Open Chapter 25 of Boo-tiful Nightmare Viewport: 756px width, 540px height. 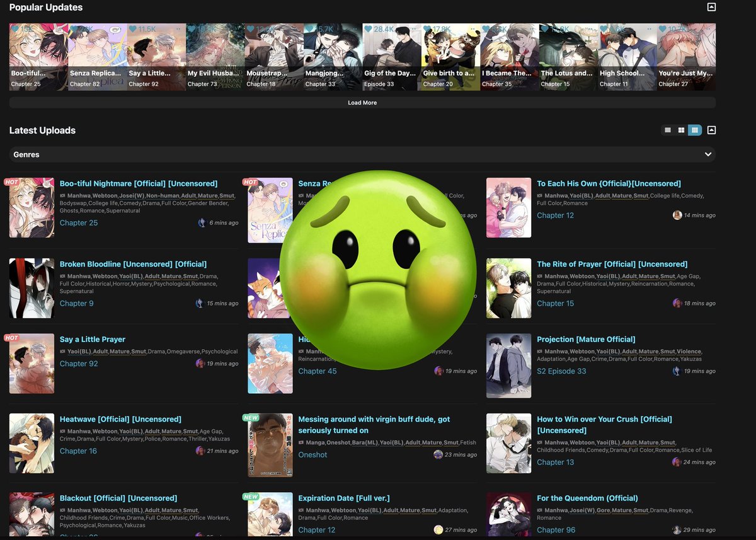(79, 222)
